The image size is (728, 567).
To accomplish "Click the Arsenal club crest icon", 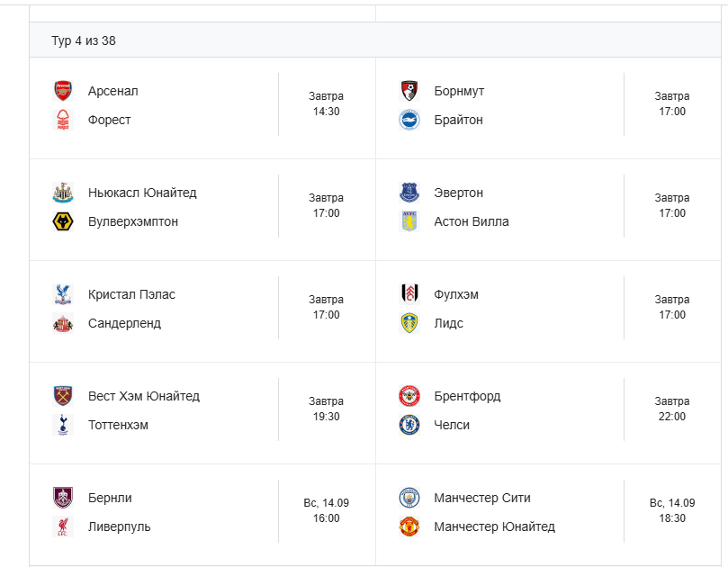I will [x=63, y=91].
